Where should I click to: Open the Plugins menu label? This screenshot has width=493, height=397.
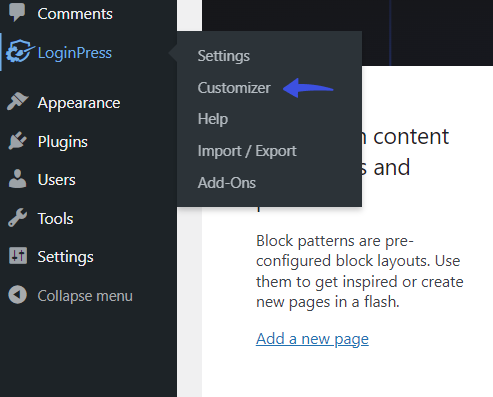[63, 142]
